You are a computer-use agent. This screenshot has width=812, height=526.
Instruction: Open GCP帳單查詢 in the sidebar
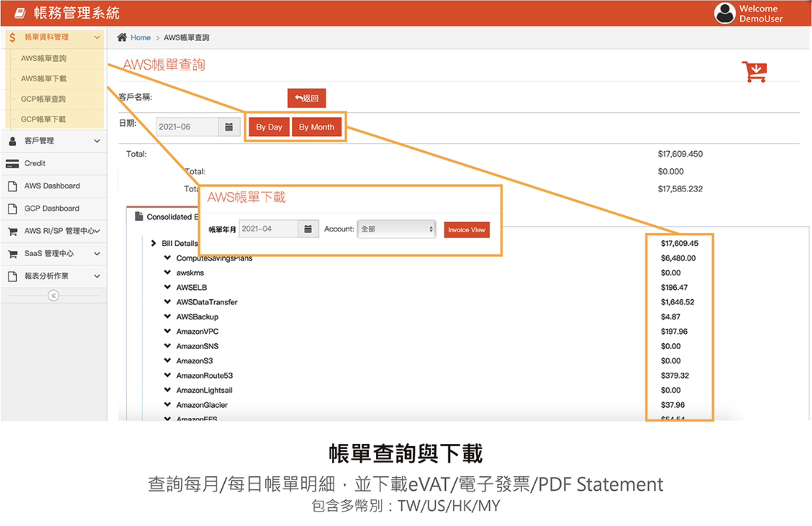point(44,99)
